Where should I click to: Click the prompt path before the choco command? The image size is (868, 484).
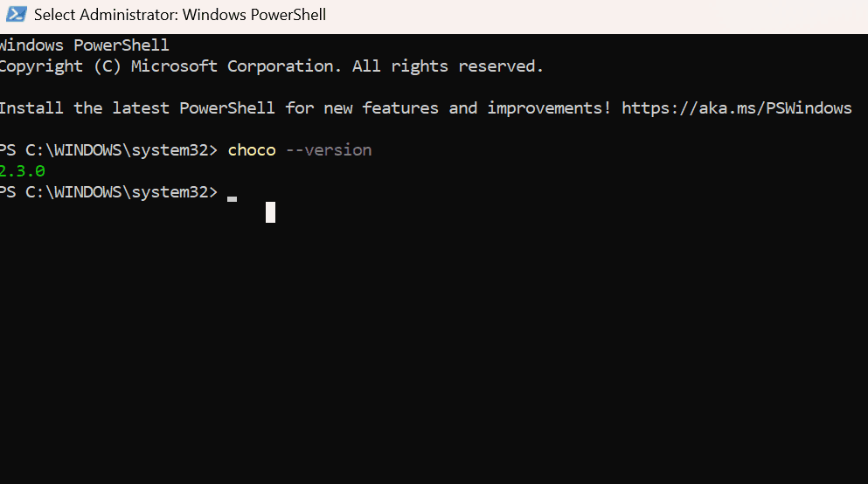point(108,150)
